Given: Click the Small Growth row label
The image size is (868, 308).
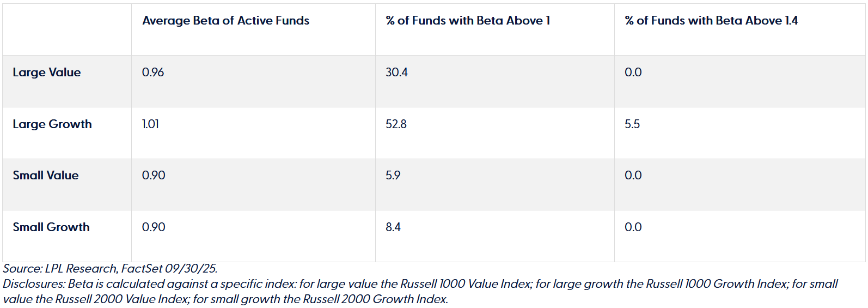Looking at the screenshot, I should (x=51, y=227).
